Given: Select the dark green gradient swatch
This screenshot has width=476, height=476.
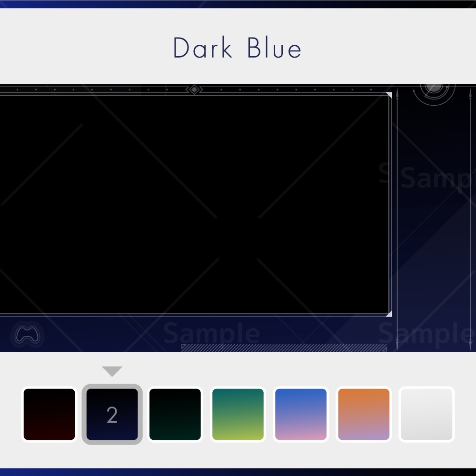Looking at the screenshot, I should pyautogui.click(x=175, y=414).
